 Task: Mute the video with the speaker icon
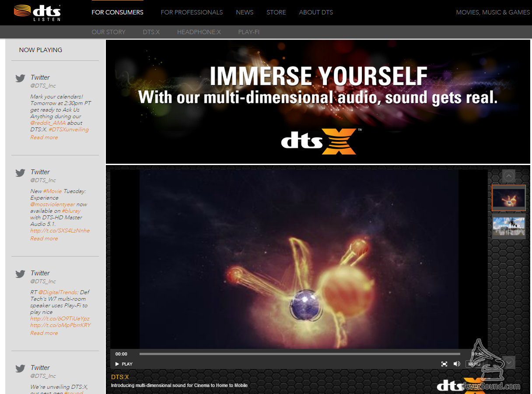[x=457, y=364]
